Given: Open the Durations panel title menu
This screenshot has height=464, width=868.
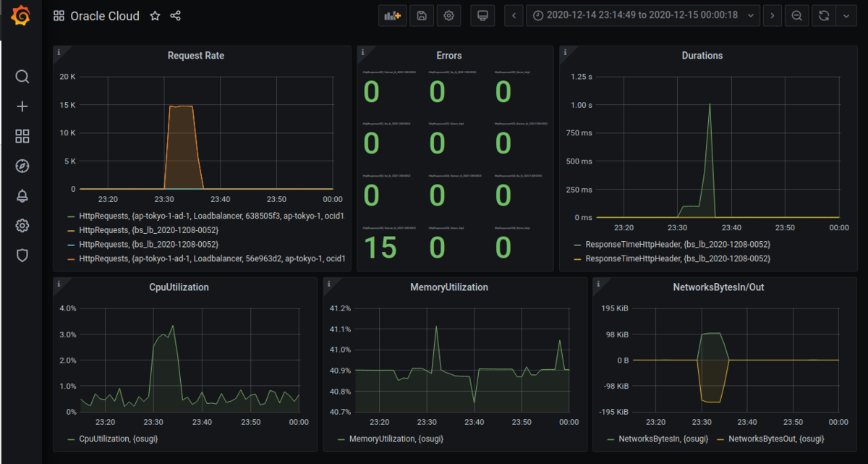Looking at the screenshot, I should 702,56.
